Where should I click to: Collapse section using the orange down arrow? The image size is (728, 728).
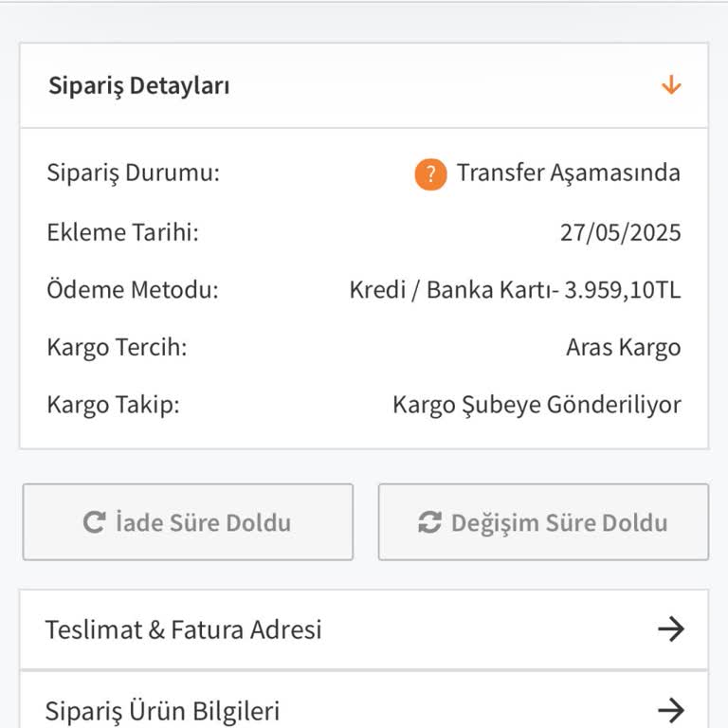pyautogui.click(x=671, y=85)
